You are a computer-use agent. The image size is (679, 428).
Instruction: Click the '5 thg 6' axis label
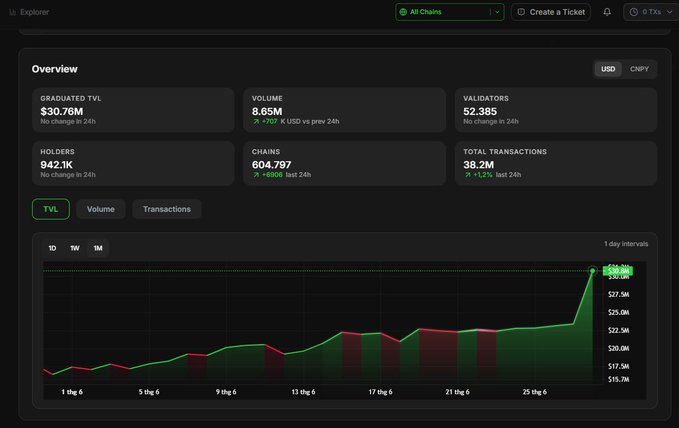tap(149, 392)
